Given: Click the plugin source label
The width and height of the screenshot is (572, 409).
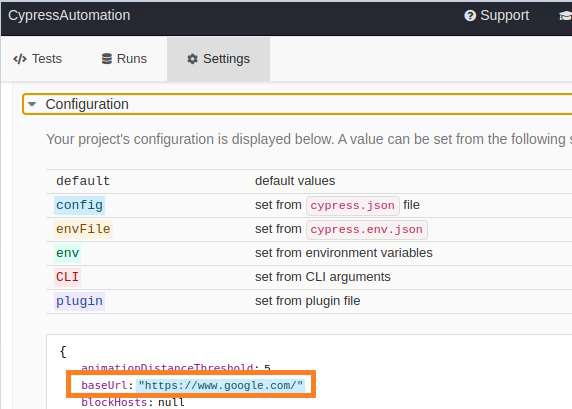Looking at the screenshot, I should (x=80, y=301).
